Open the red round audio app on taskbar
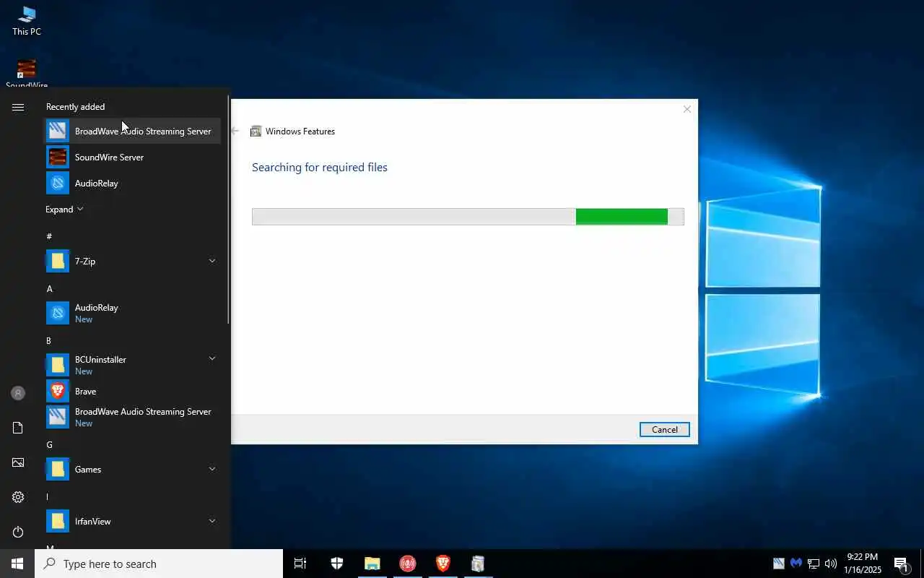The height and width of the screenshot is (578, 924). click(x=408, y=564)
